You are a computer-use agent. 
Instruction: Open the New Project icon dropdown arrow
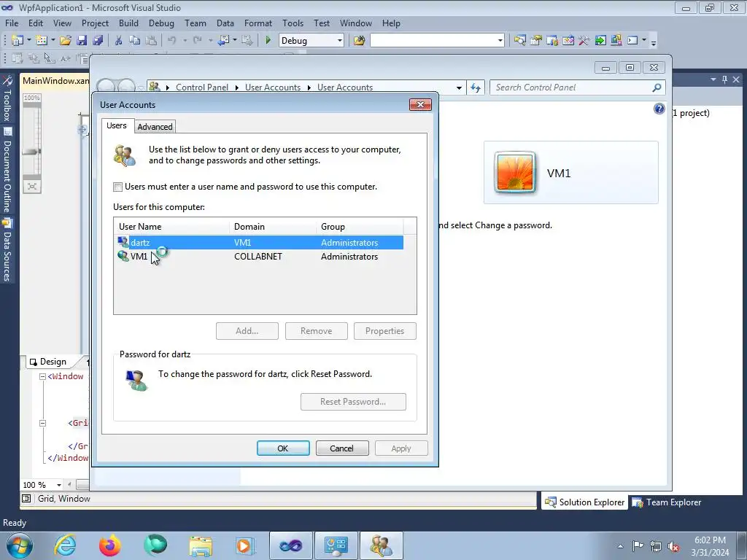pyautogui.click(x=28, y=41)
